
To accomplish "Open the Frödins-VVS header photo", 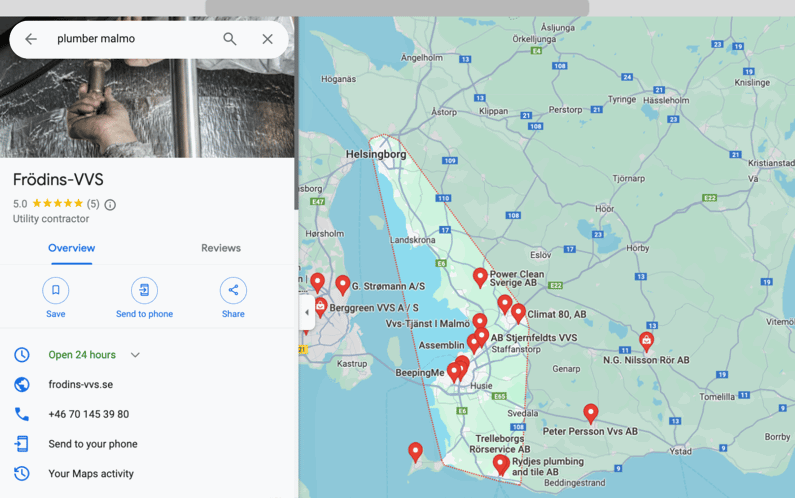I will (147, 105).
